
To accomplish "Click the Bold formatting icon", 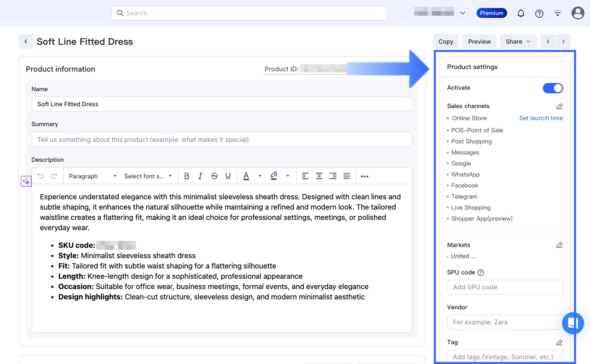I will coord(186,176).
